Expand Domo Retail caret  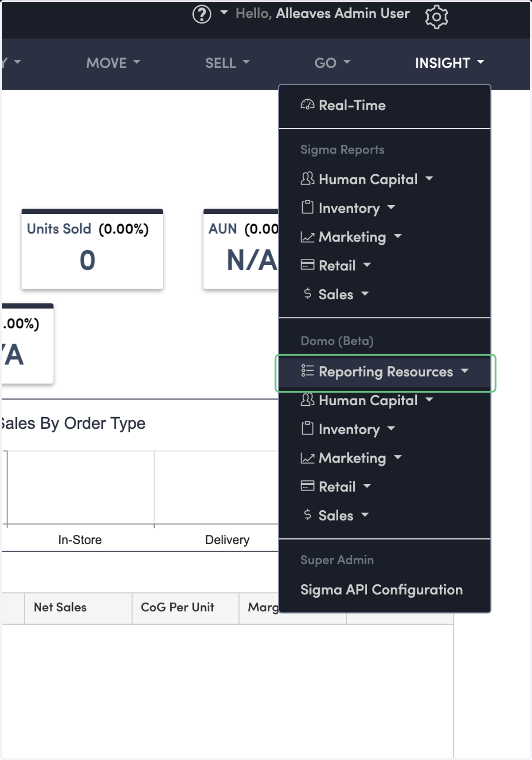[367, 486]
